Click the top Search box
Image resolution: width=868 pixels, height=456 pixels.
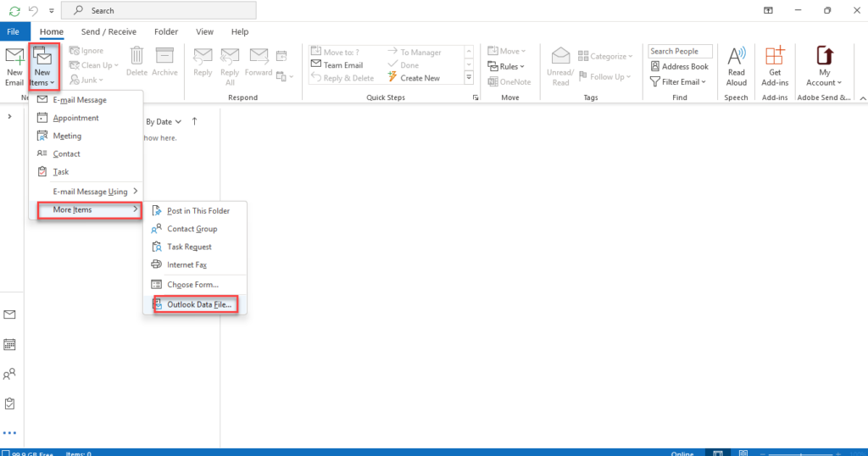159,10
